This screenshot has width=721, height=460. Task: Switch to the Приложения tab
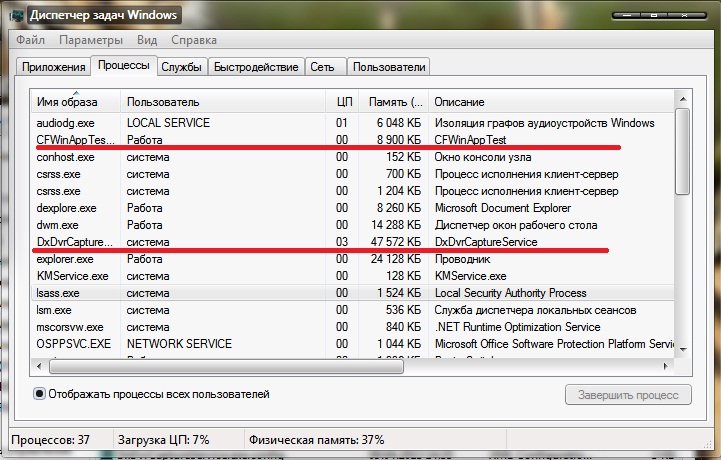(53, 67)
